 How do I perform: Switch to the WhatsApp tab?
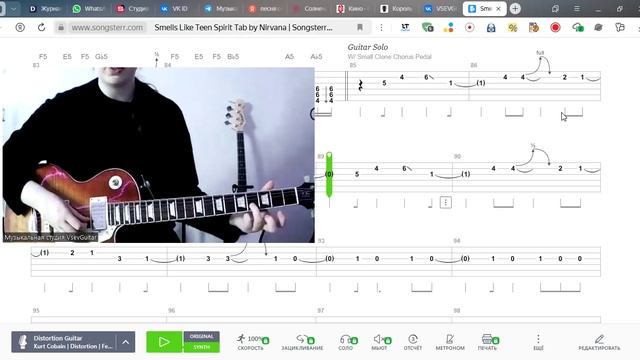click(x=88, y=9)
